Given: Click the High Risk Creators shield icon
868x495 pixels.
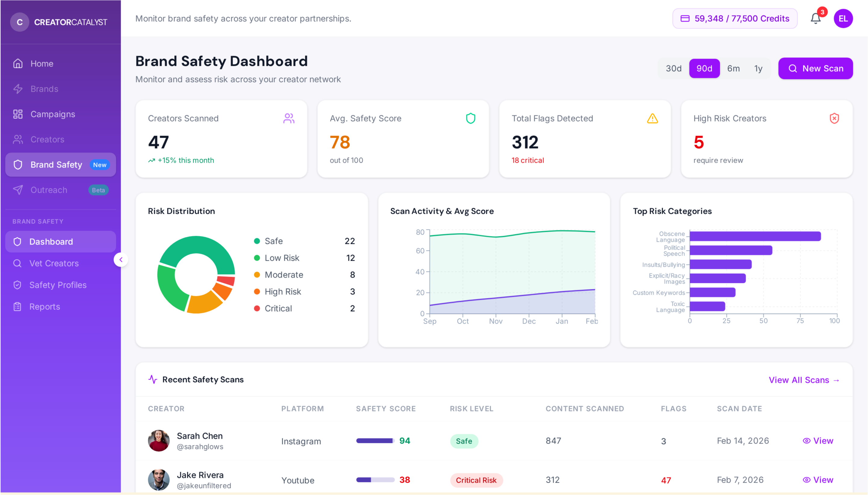Looking at the screenshot, I should 834,118.
